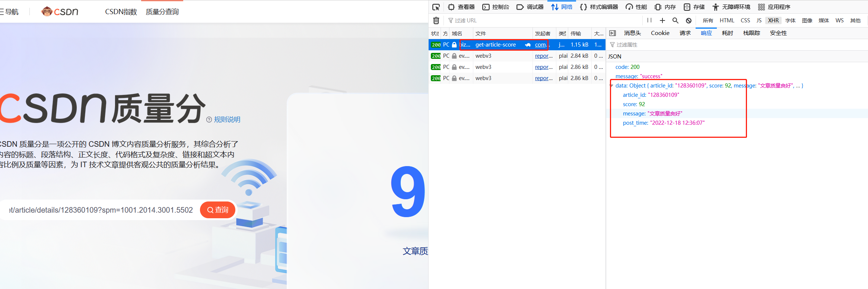Filter requests by Fonts (字体)
Screen dimensions: 868x289
click(x=791, y=20)
